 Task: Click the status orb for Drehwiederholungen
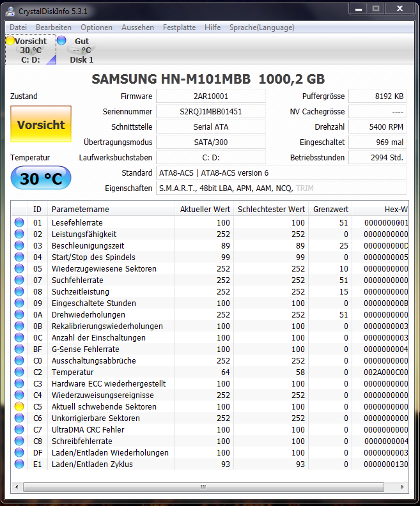tap(19, 314)
